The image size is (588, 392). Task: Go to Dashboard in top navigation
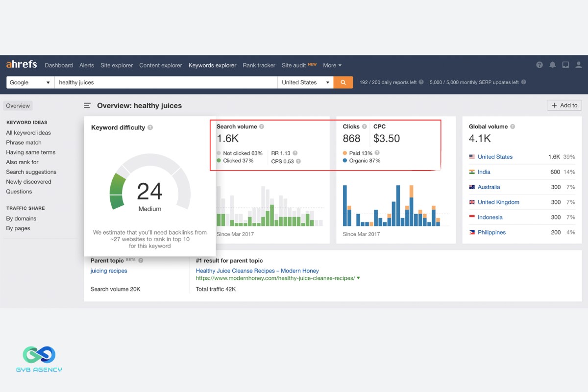59,65
